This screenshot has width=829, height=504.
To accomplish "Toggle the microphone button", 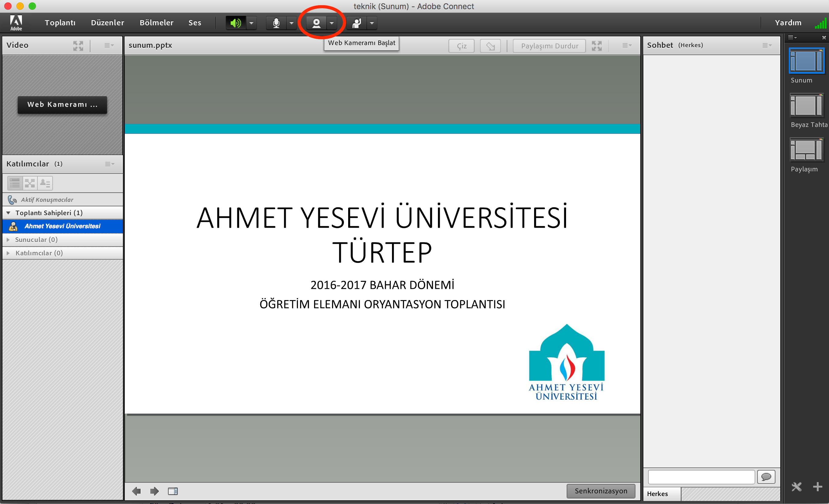I will tap(276, 23).
